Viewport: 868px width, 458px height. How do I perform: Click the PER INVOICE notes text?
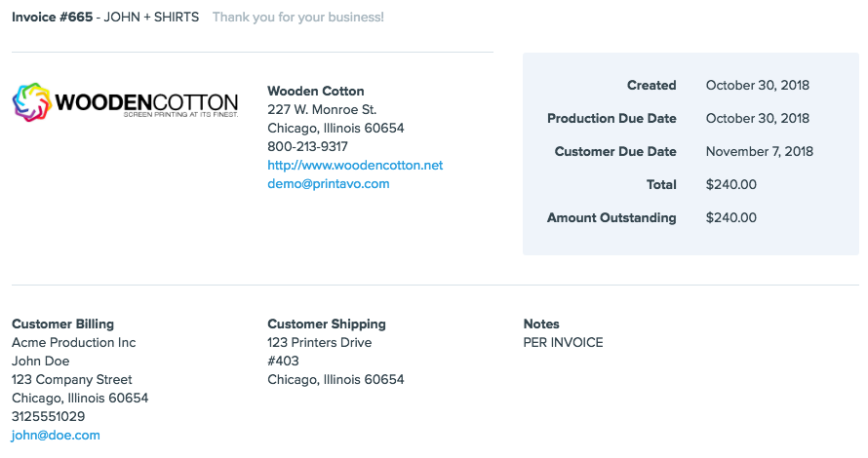[x=563, y=342]
